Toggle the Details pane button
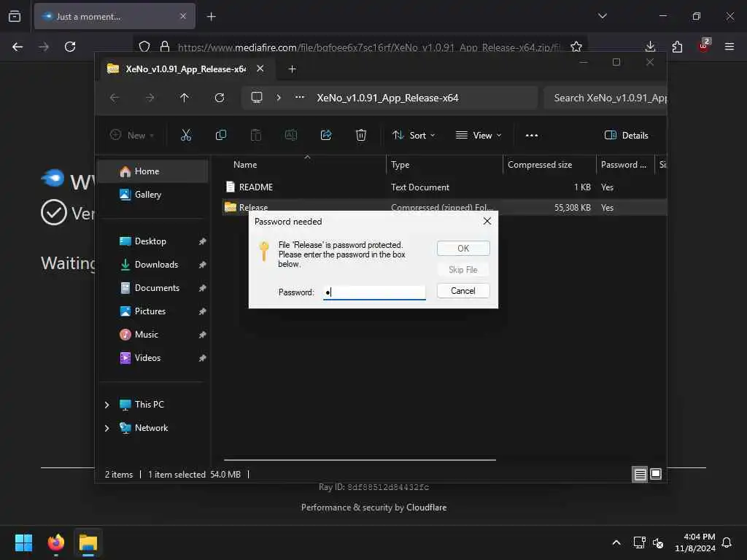 [626, 135]
